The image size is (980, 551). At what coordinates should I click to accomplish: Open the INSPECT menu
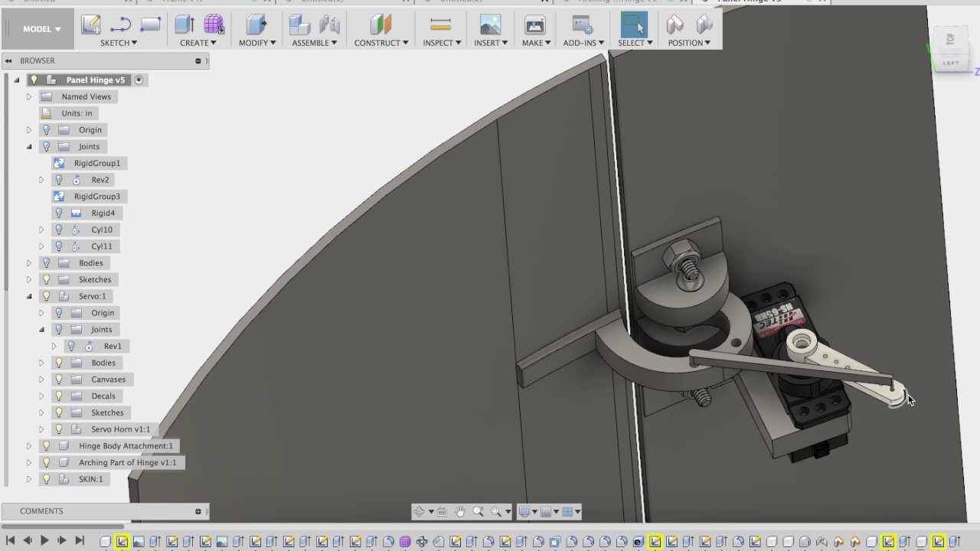click(443, 43)
